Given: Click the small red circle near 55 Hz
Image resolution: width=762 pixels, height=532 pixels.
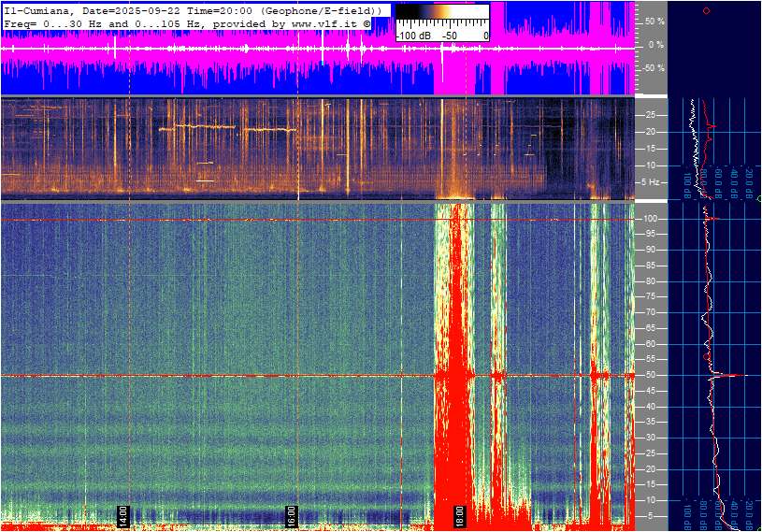Looking at the screenshot, I should [707, 357].
